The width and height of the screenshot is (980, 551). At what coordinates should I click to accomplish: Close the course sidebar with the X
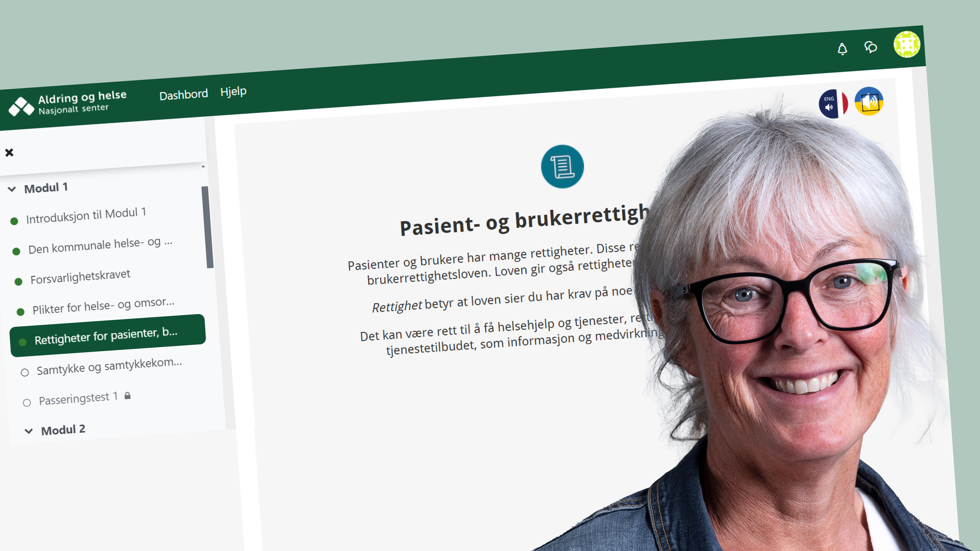tap(9, 153)
